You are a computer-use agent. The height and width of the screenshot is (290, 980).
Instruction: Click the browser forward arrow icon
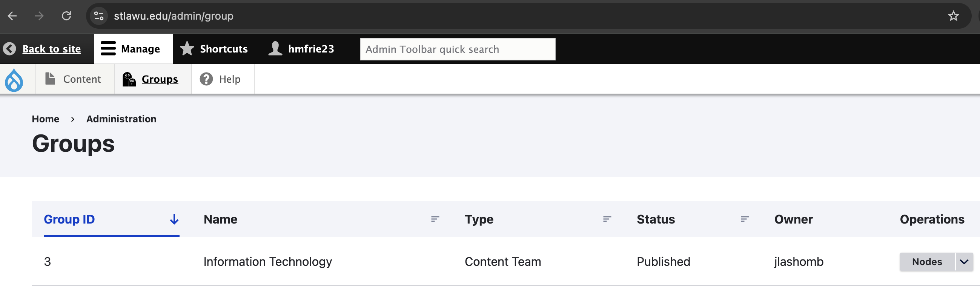39,16
